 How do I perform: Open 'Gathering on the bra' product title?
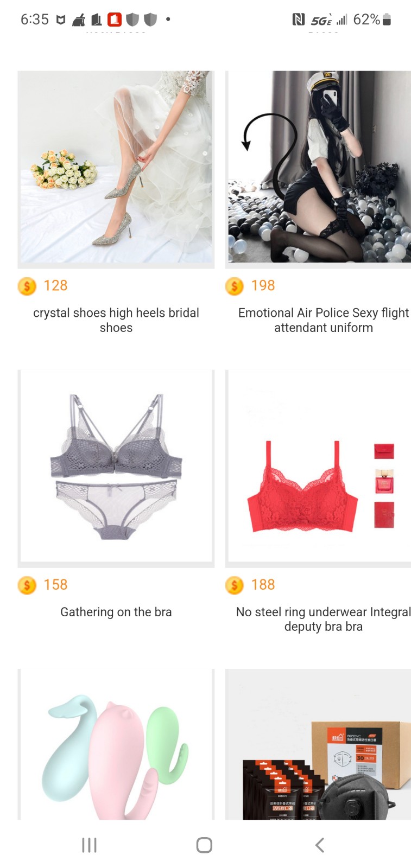pos(116,612)
